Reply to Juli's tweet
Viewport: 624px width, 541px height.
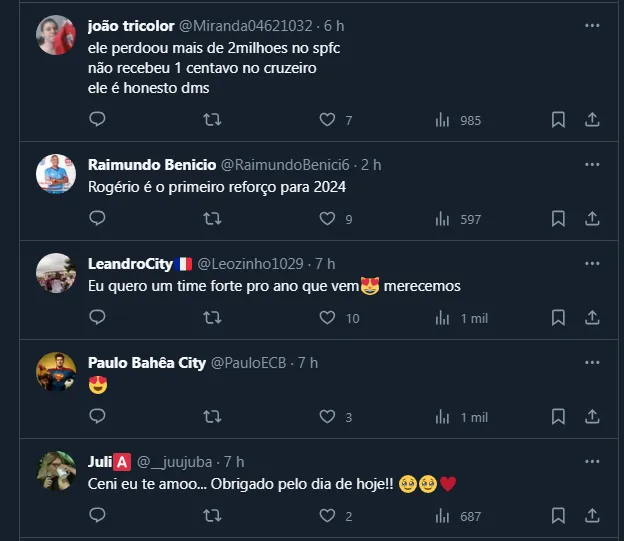click(x=97, y=516)
